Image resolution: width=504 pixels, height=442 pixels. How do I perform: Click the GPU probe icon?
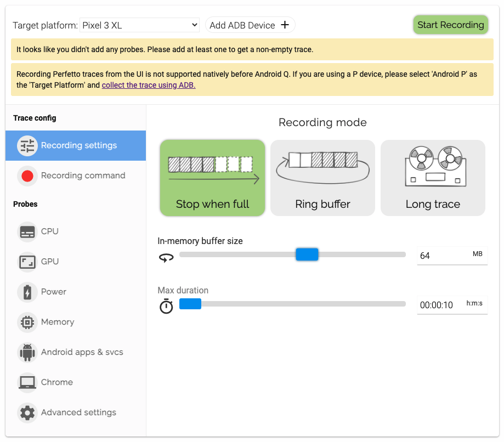coord(27,262)
